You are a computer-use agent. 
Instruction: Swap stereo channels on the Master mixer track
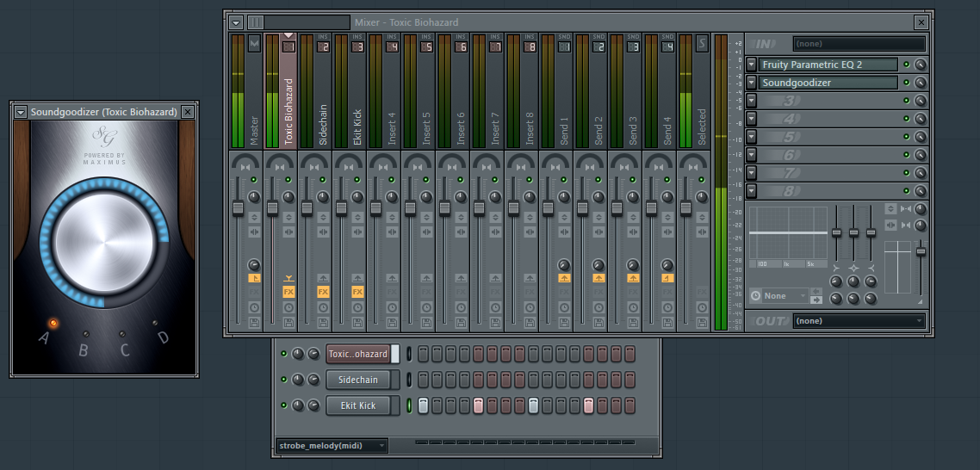(x=254, y=232)
